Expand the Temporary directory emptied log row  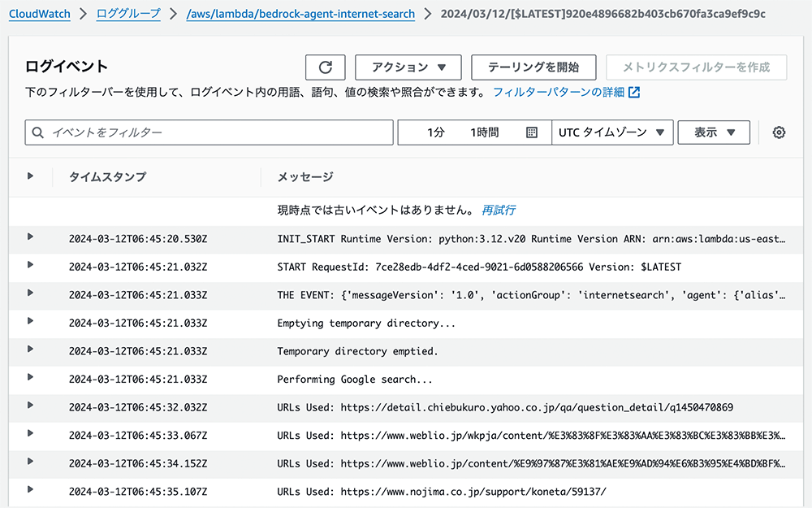(x=30, y=349)
